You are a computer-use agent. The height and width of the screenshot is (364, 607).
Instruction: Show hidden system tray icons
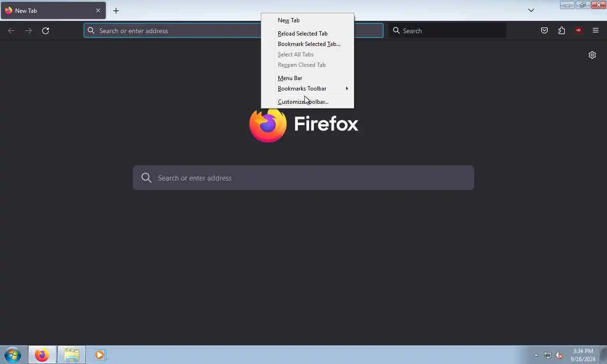pyautogui.click(x=536, y=355)
